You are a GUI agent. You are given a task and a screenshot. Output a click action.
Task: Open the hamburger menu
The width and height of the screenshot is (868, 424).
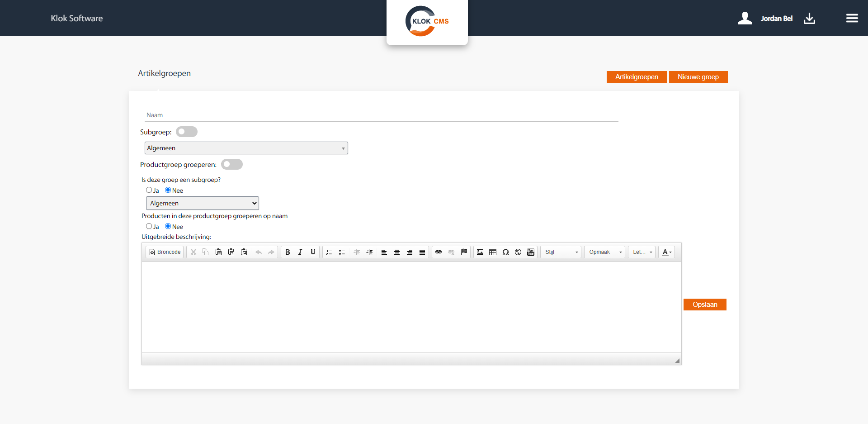pos(852,18)
